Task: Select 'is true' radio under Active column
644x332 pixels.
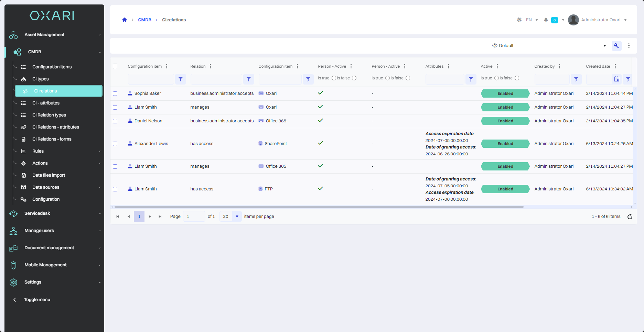Action: click(496, 78)
